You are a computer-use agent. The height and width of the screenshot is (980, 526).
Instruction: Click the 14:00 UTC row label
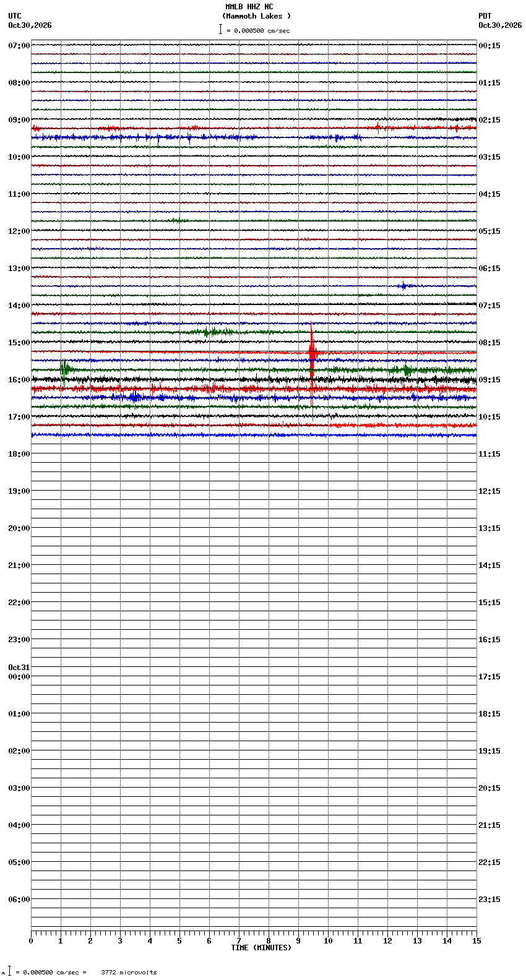click(19, 306)
